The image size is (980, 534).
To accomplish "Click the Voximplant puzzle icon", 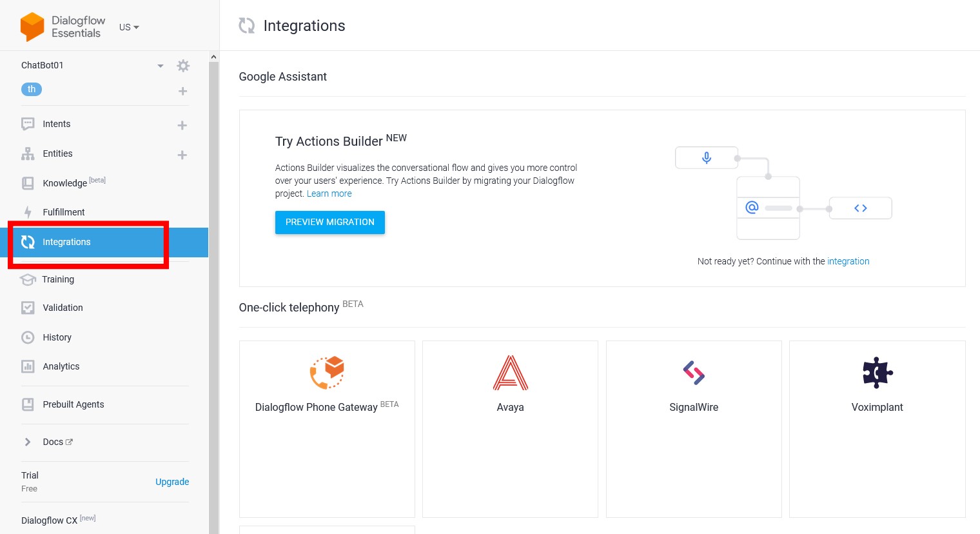I will coord(877,373).
